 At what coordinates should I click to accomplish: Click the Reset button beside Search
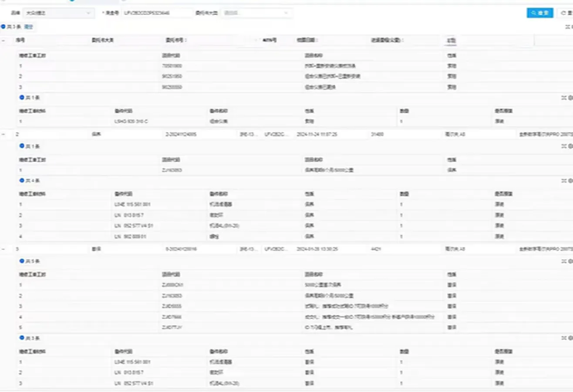click(x=566, y=13)
